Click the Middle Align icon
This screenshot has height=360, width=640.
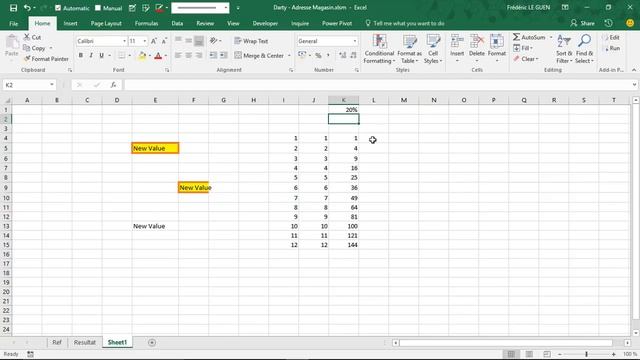189,41
